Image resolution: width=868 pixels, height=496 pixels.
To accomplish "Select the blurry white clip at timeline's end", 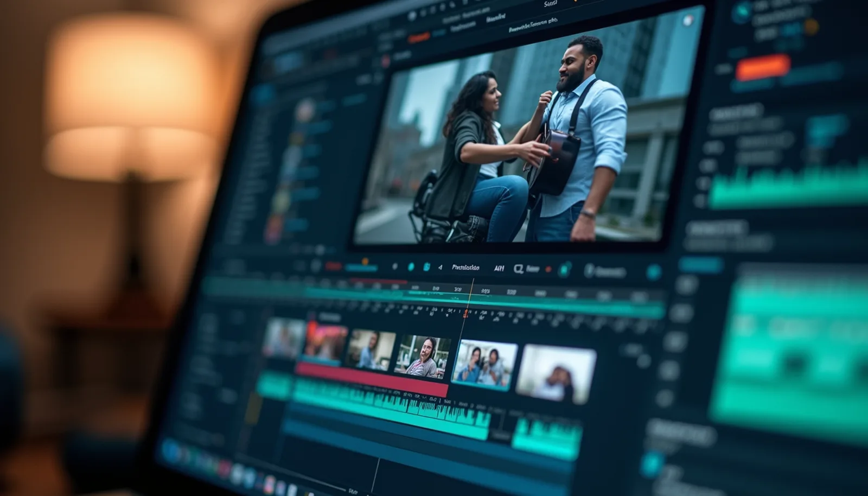I will [556, 374].
